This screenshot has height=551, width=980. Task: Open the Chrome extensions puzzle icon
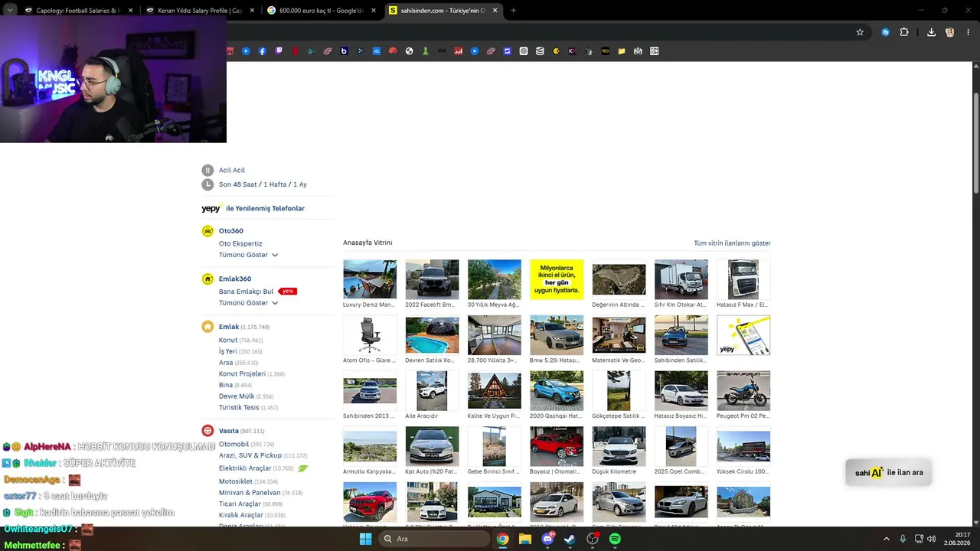coord(904,32)
